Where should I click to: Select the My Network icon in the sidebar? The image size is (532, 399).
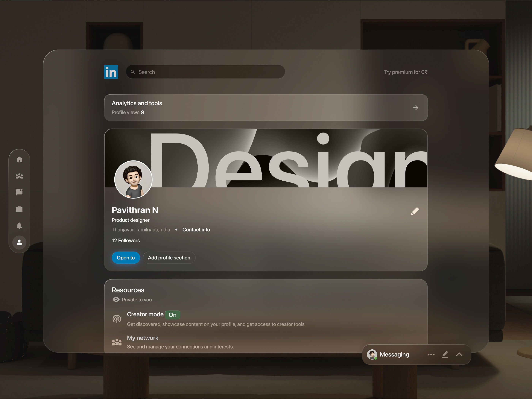[19, 176]
